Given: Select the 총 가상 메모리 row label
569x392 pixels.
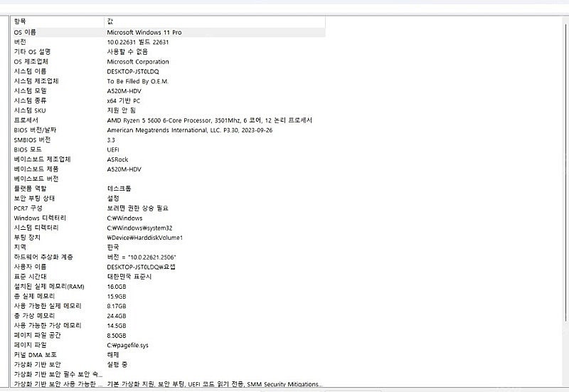Looking at the screenshot, I should click(34, 316).
